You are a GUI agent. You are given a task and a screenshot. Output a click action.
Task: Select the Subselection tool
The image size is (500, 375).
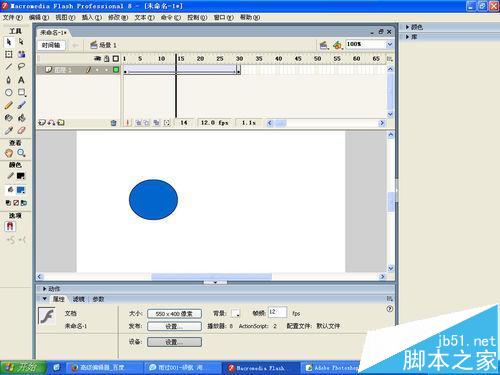pos(21,42)
